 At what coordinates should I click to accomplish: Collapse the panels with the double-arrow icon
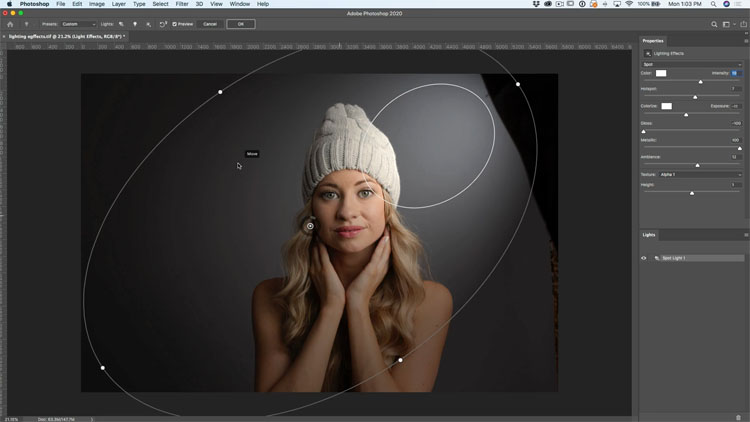point(746,33)
